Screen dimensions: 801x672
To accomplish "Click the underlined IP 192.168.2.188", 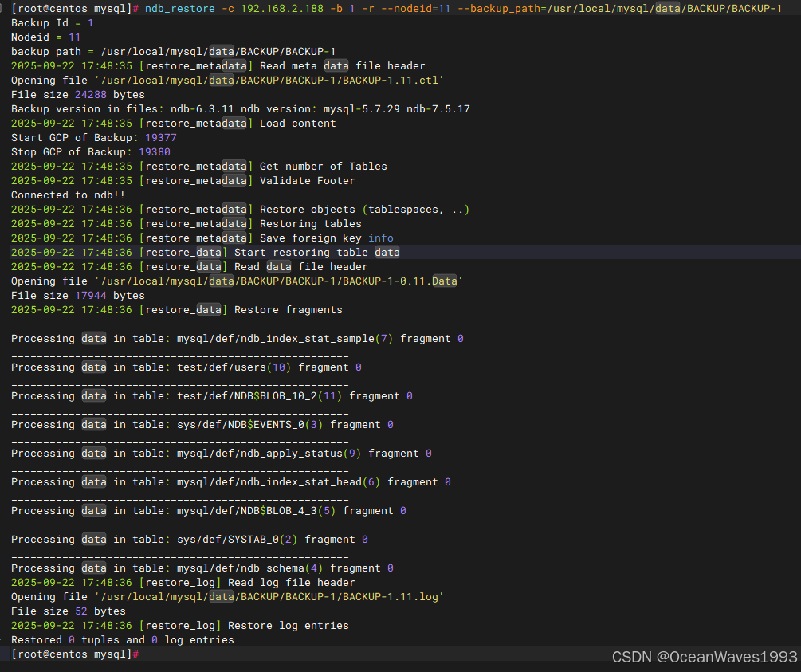I will pos(282,9).
